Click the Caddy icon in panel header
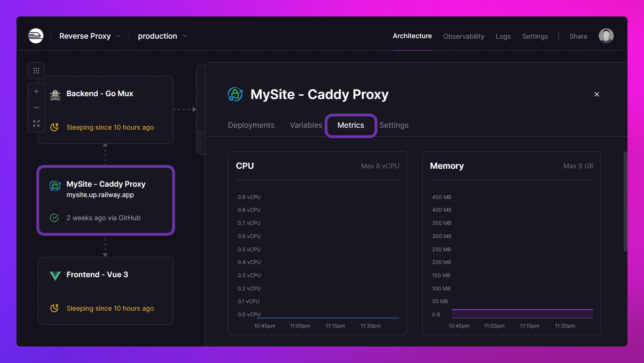The height and width of the screenshot is (363, 644). [235, 94]
